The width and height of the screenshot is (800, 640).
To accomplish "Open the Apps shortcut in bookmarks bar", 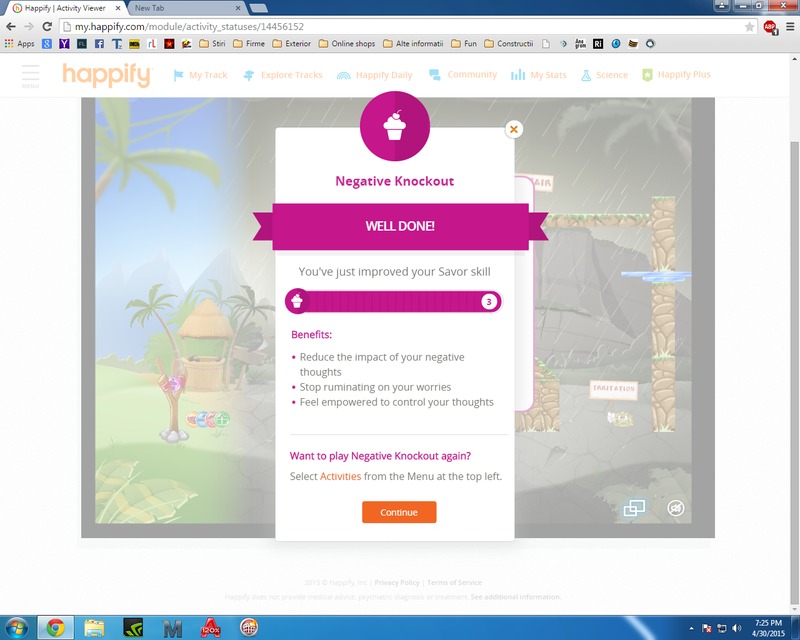I will tap(19, 44).
